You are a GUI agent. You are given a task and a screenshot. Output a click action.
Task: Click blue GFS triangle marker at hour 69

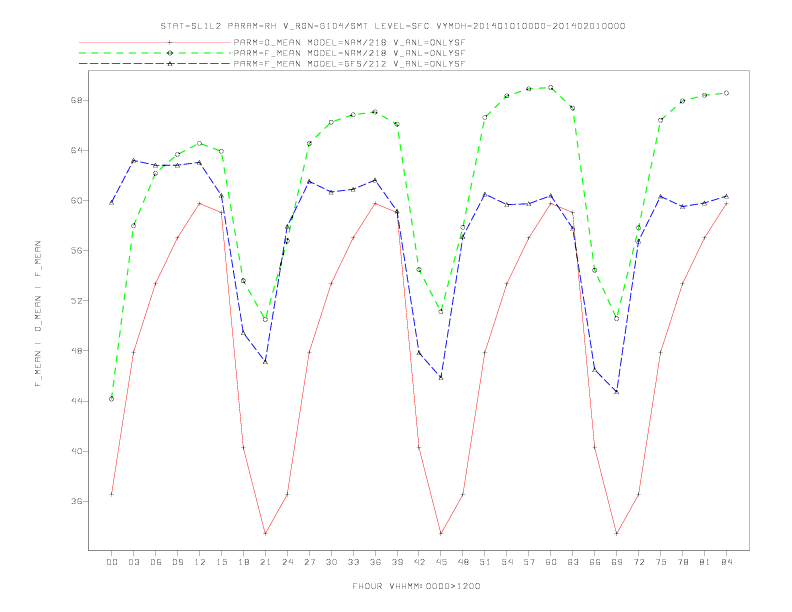click(617, 392)
